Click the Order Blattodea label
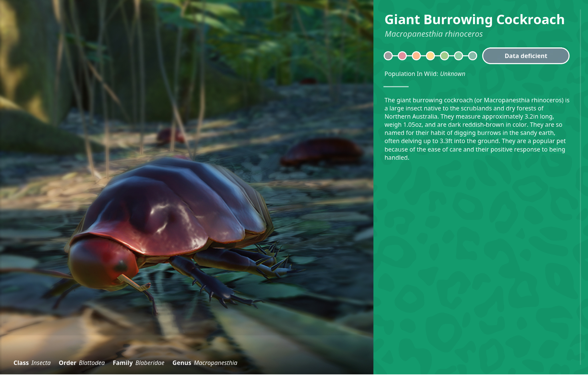Image resolution: width=588 pixels, height=375 pixels. (x=82, y=363)
